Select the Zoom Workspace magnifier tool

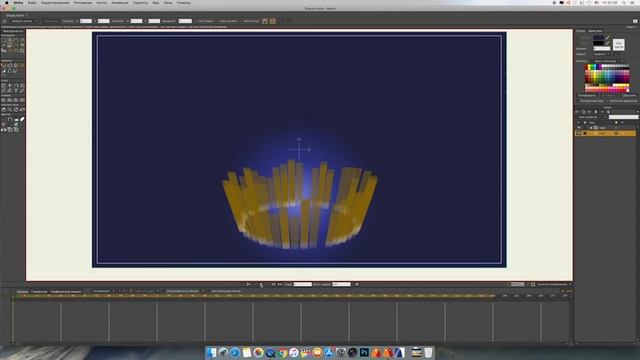point(10,110)
